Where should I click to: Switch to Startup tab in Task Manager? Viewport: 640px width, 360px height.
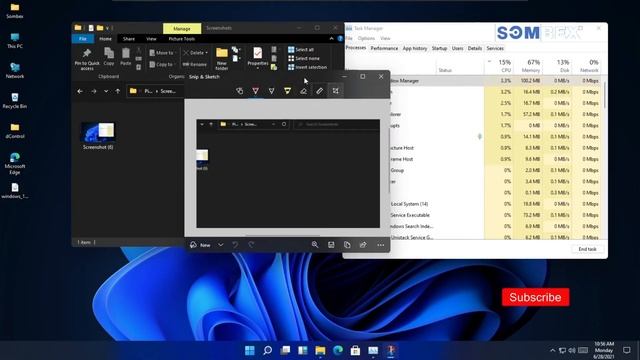coord(439,48)
